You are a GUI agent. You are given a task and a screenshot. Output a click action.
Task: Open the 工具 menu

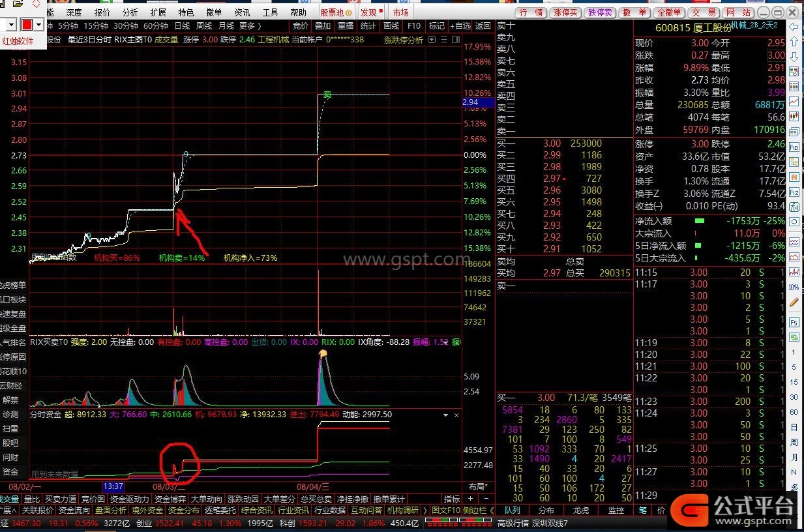point(270,12)
